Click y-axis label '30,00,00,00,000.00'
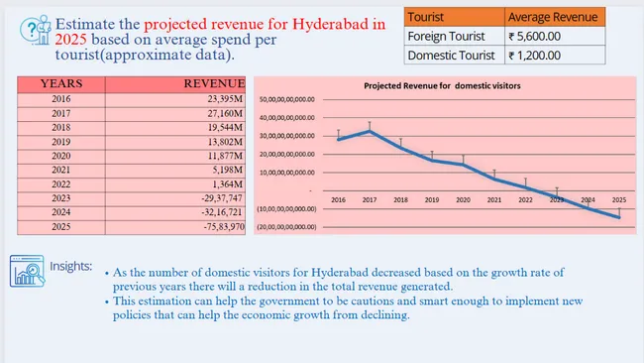The image size is (644, 363). (286, 136)
